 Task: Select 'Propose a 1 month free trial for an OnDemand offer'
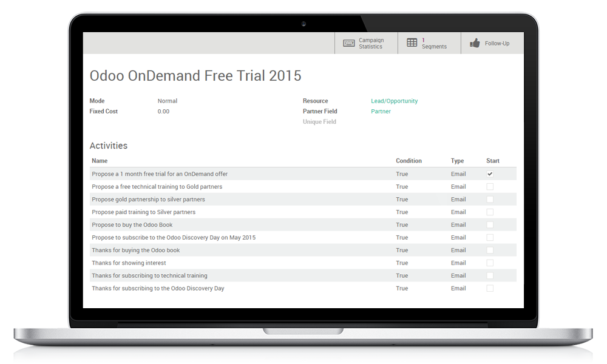(x=303, y=174)
